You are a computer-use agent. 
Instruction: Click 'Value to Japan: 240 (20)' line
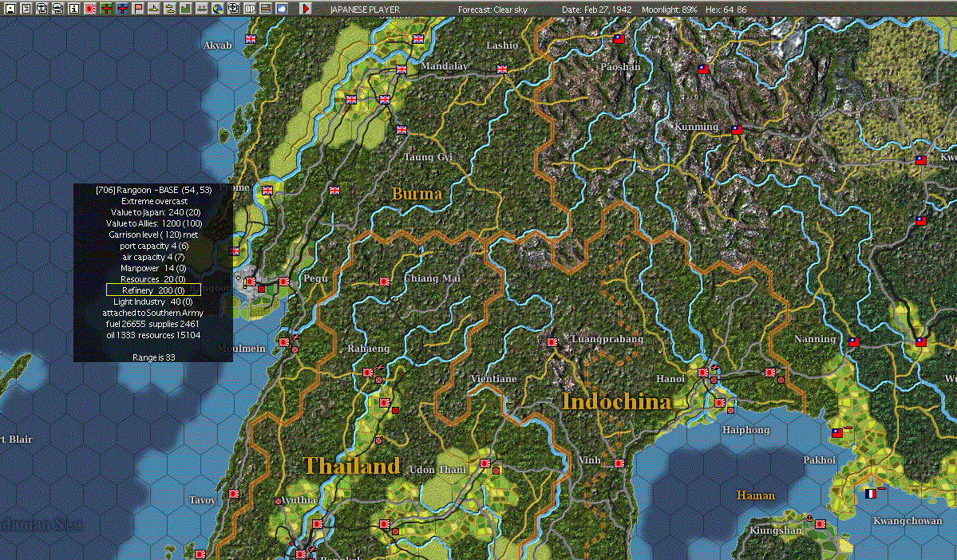156,212
